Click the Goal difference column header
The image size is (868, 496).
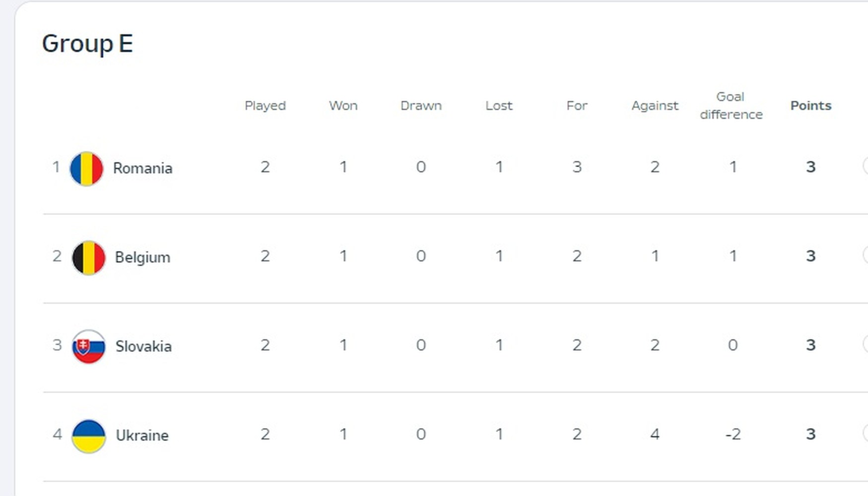[x=731, y=106]
